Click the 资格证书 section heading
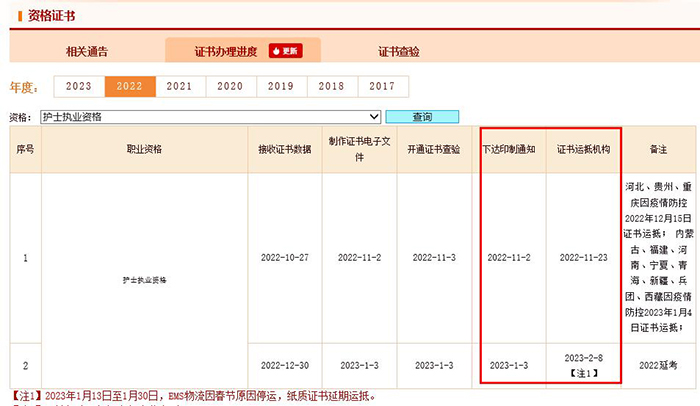 (51, 16)
